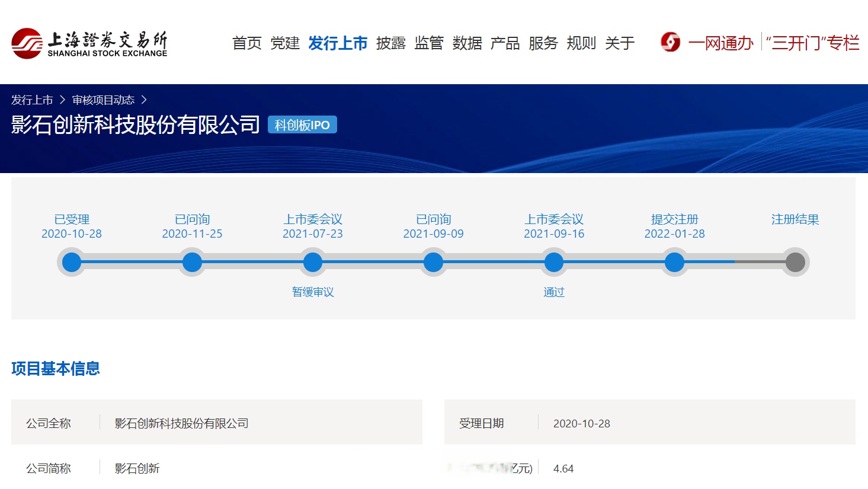
Task: Click the 公司简称 field label
Action: click(49, 468)
